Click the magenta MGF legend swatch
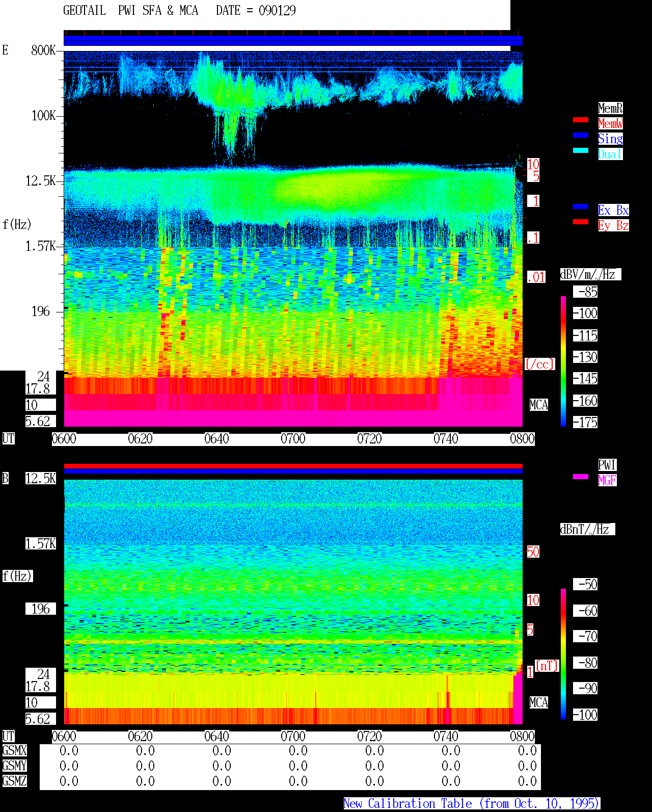The image size is (652, 812). (x=581, y=477)
